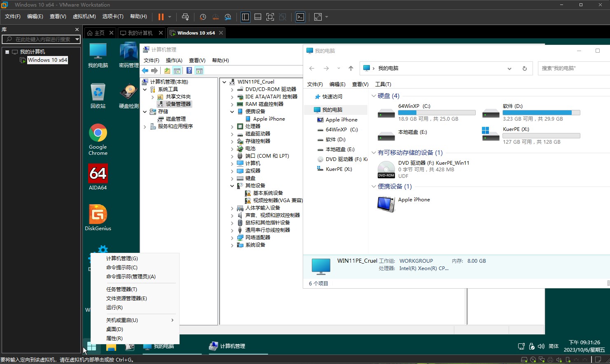The image size is (610, 364).
Task: Choose 运行(R) from the context menu
Action: point(135,308)
